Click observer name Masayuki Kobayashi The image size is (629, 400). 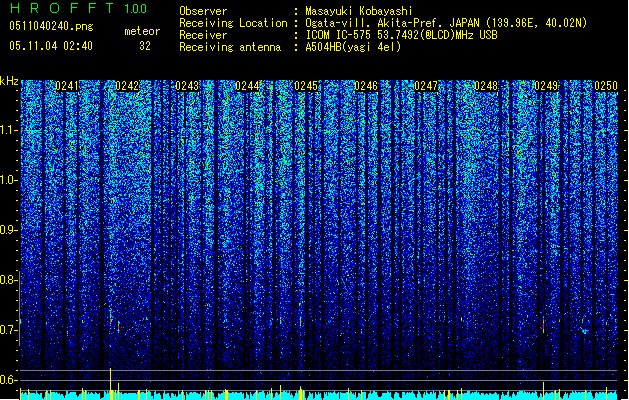359,11
